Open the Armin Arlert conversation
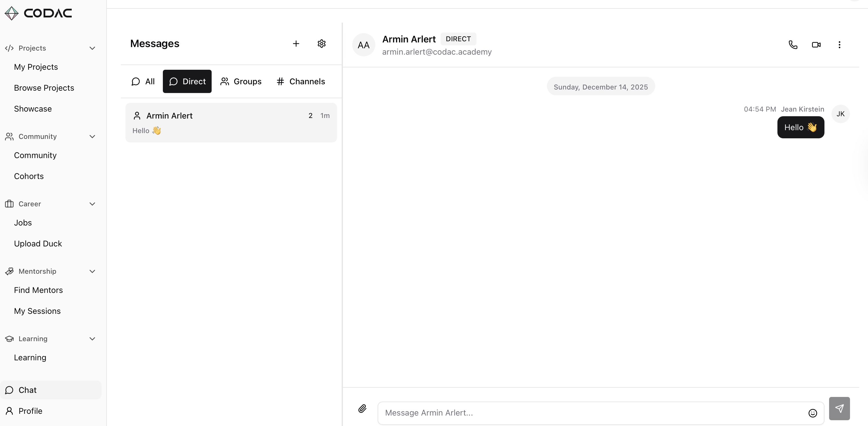 click(x=231, y=123)
